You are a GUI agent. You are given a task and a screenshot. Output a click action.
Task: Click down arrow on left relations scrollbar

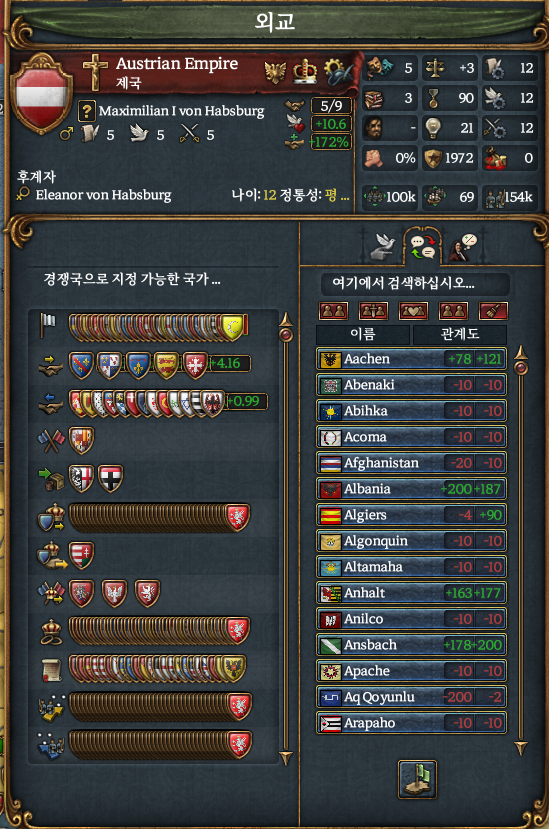[286, 757]
